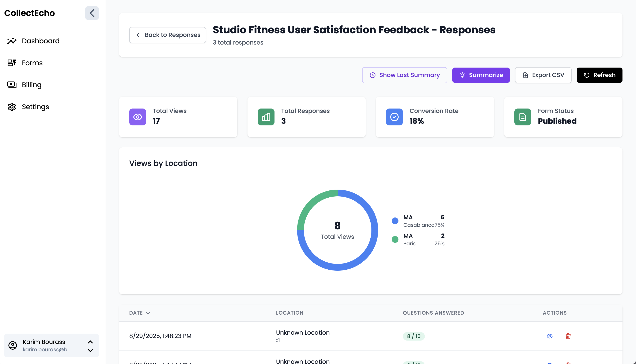Click the '8 Total Views' donut center label
636x364 pixels.
(x=337, y=231)
